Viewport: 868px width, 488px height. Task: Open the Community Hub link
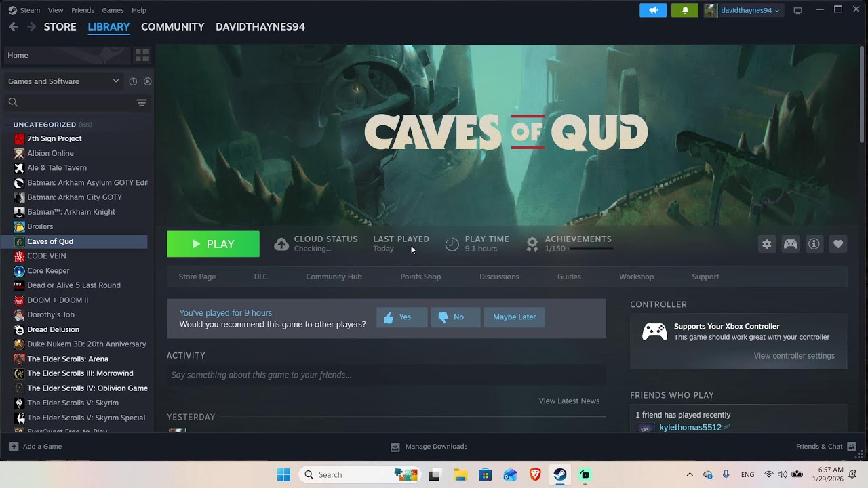334,277
